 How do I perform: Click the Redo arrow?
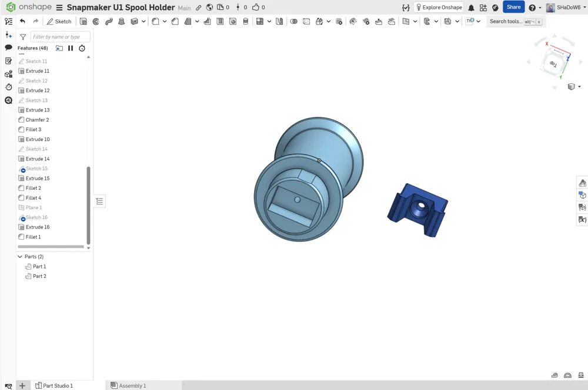[x=36, y=21]
